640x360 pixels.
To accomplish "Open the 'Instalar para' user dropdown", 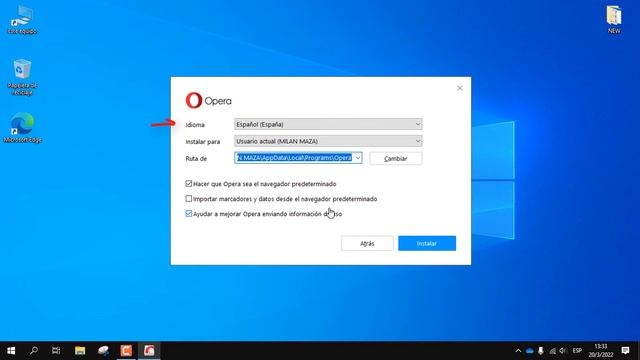I will tap(328, 141).
